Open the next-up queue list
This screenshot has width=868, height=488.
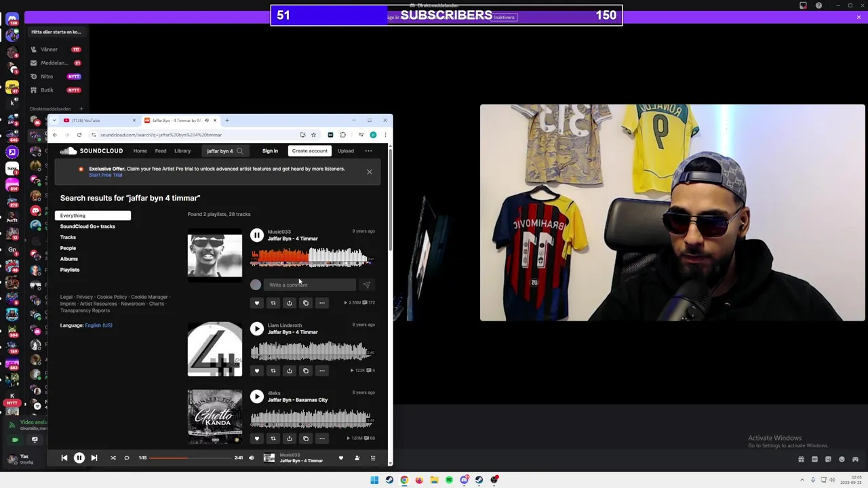pyautogui.click(x=372, y=458)
